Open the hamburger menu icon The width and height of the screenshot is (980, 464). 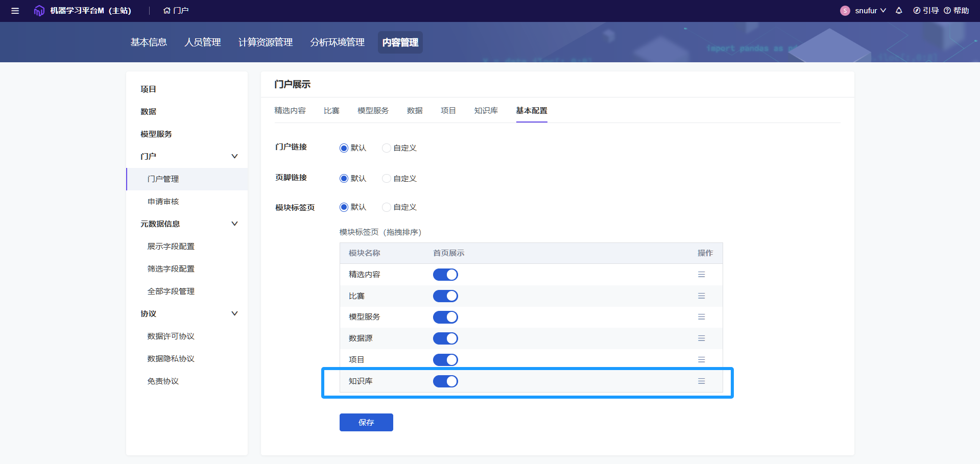coord(15,11)
